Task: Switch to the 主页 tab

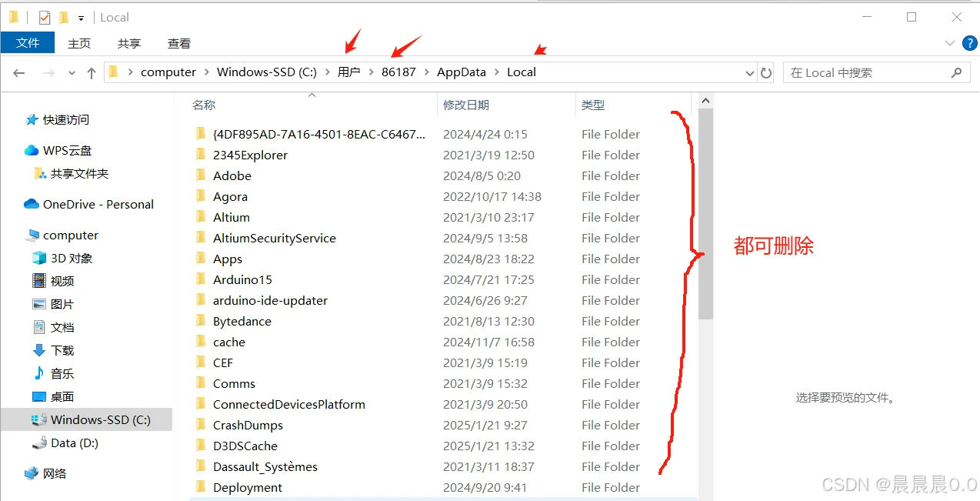Action: point(79,43)
